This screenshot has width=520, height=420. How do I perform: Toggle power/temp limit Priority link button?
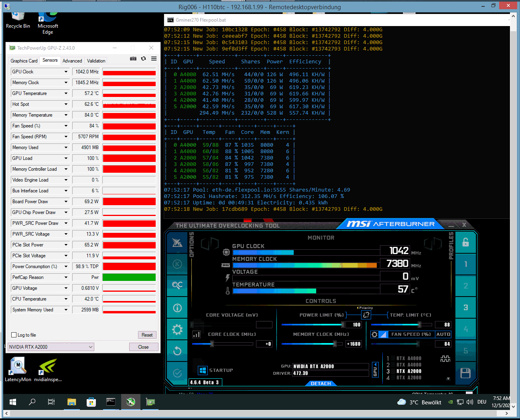(366, 315)
